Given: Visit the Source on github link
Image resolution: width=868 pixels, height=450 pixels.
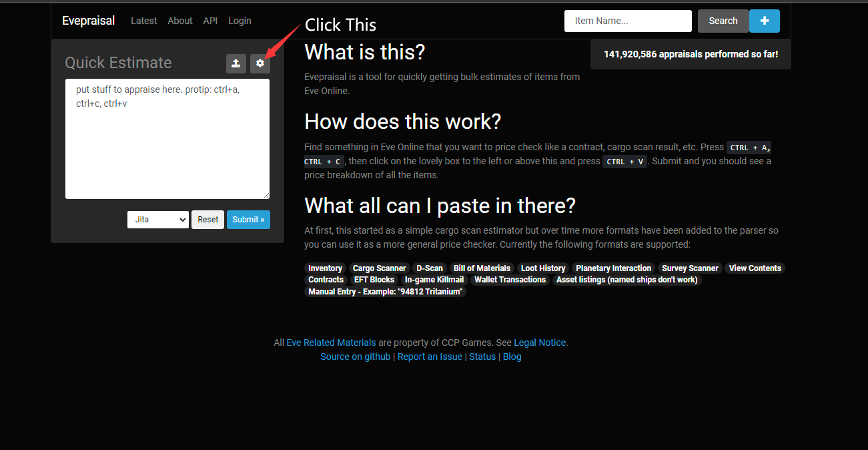Looking at the screenshot, I should [x=355, y=357].
